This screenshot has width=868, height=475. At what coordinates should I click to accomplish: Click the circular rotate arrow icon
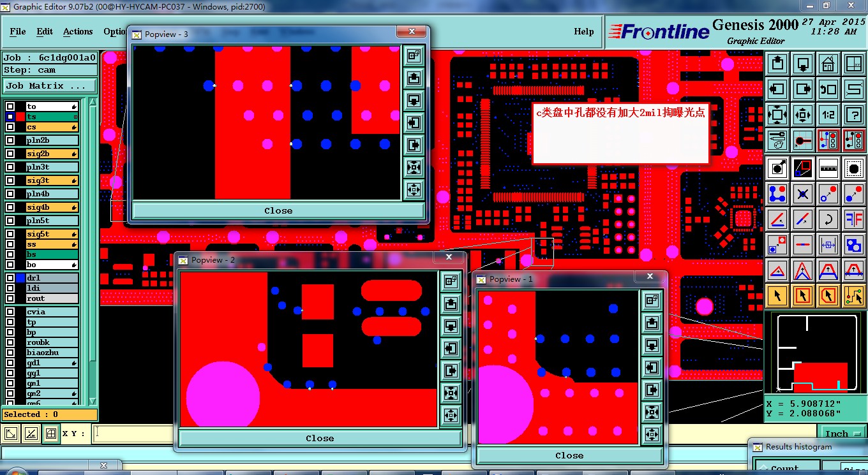coord(828,219)
